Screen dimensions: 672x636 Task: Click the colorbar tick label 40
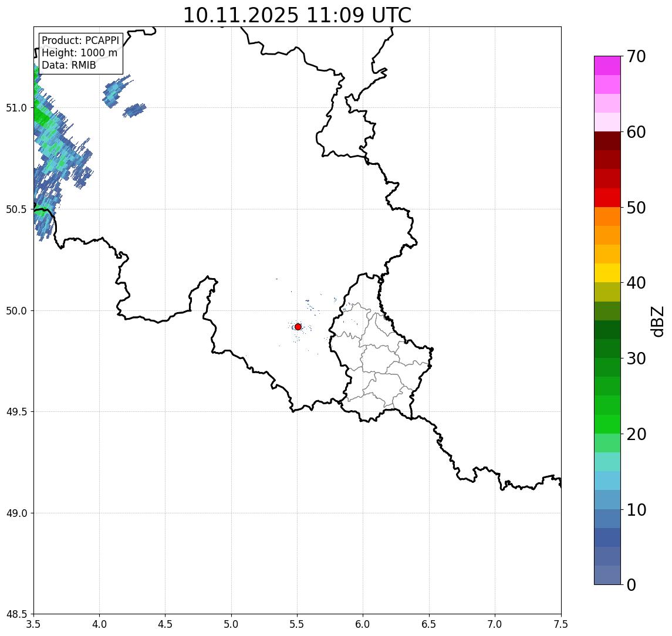click(636, 283)
